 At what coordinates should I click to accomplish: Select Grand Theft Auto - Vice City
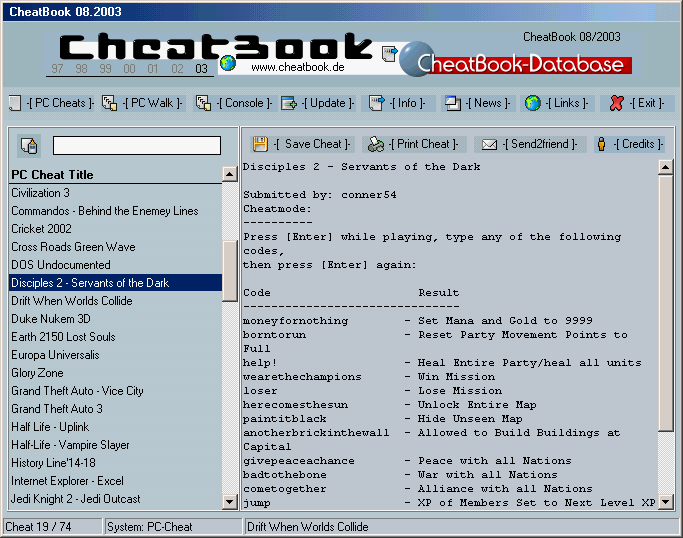point(77,391)
